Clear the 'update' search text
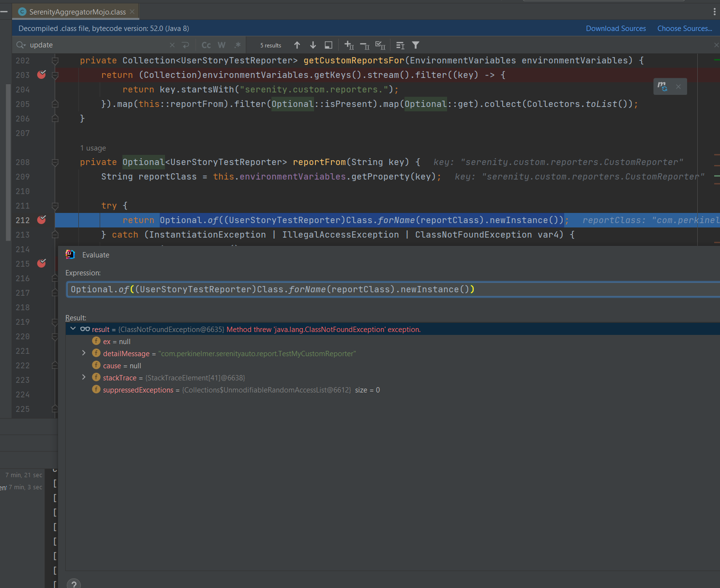The height and width of the screenshot is (588, 720). 172,45
